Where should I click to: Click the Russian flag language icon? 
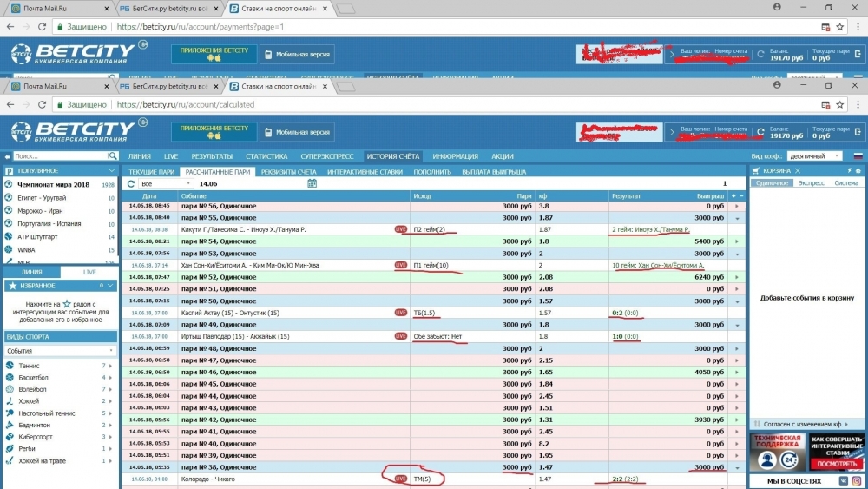[x=858, y=156]
